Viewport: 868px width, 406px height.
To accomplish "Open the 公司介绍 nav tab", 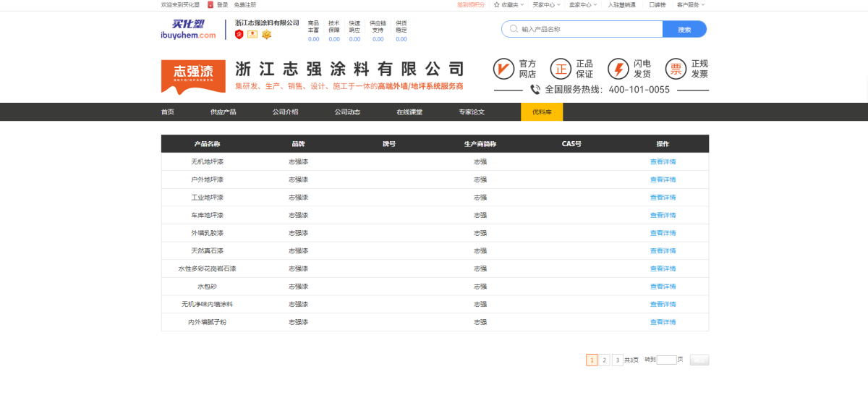I will click(x=285, y=112).
